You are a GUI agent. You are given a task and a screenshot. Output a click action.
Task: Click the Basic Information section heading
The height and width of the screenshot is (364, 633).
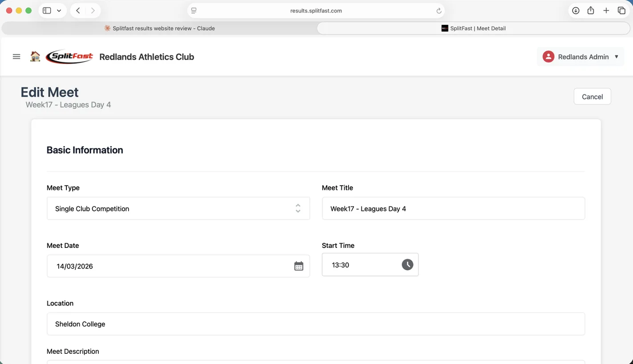(x=85, y=150)
